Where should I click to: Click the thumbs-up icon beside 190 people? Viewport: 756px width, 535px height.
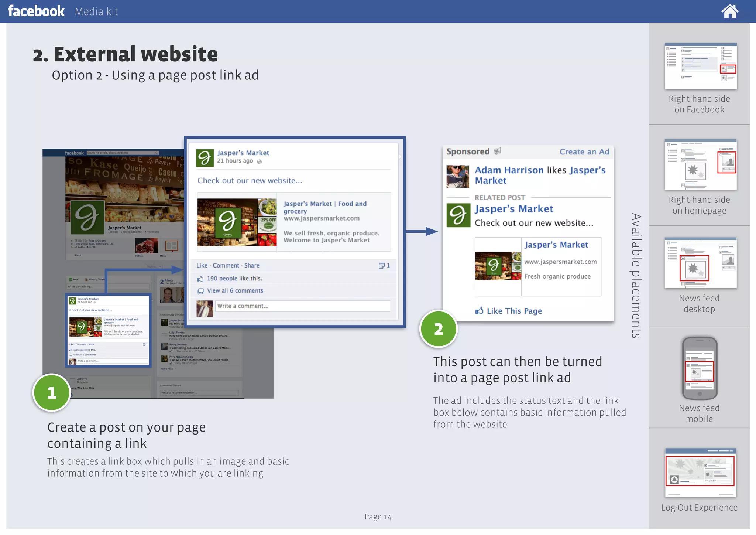click(x=200, y=279)
